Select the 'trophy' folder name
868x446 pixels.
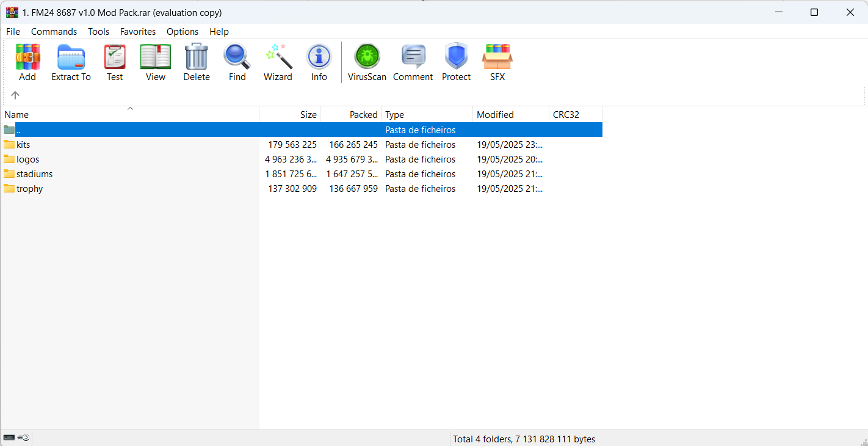30,189
